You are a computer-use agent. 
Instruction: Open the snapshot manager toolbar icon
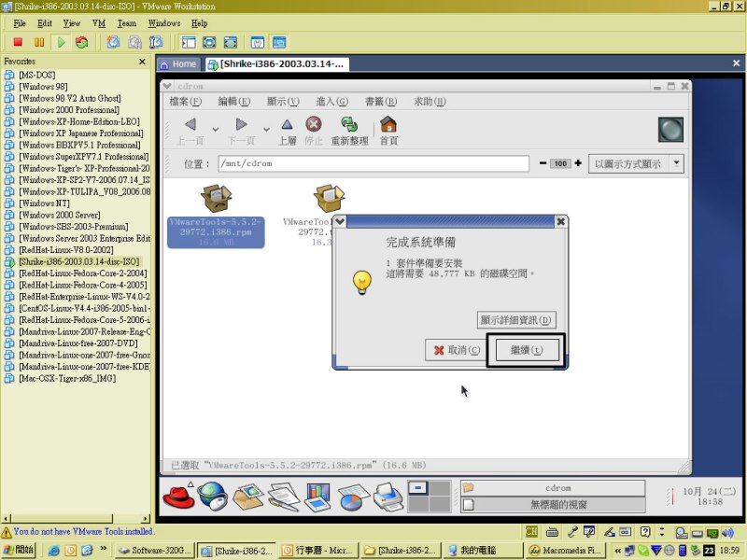tap(156, 42)
